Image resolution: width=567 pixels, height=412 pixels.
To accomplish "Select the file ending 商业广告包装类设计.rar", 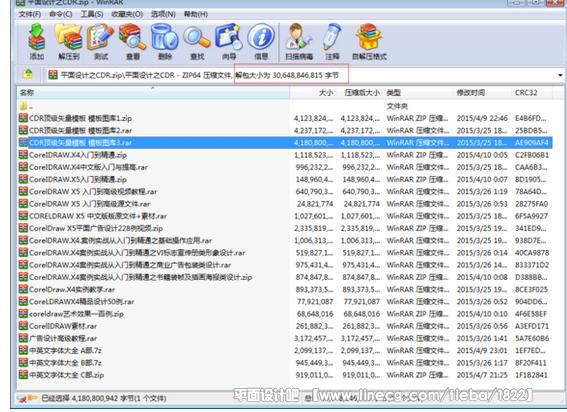I will [x=130, y=265].
